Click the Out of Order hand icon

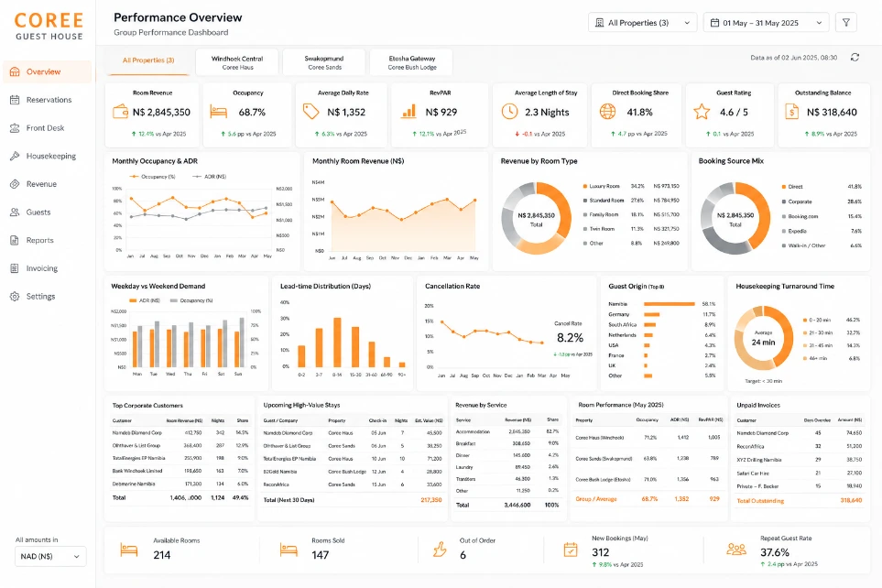(x=440, y=550)
